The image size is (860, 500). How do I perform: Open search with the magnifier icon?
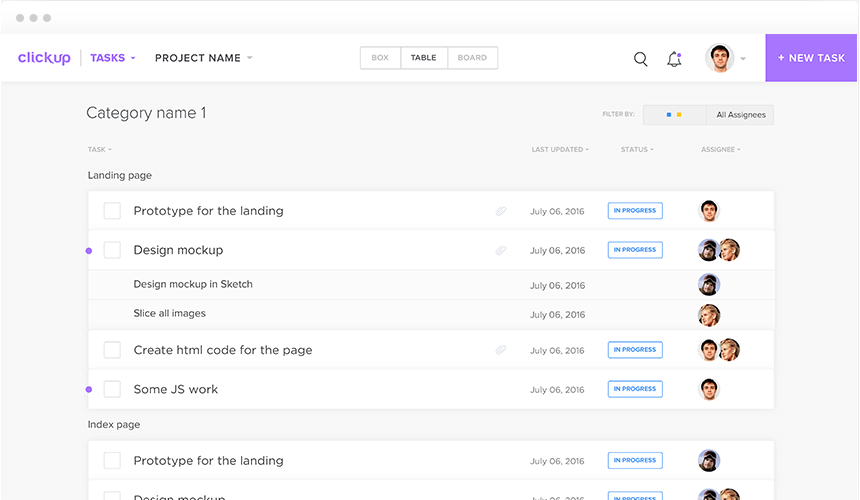coord(641,59)
